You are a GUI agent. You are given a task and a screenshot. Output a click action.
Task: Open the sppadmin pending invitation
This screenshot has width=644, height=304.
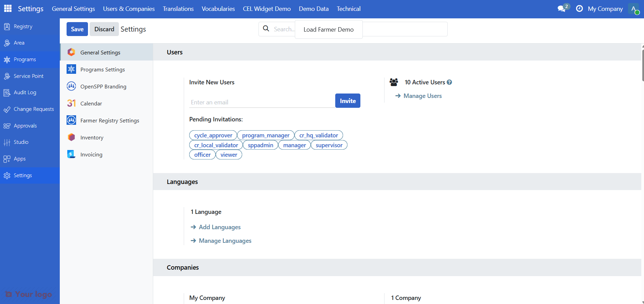(261, 145)
